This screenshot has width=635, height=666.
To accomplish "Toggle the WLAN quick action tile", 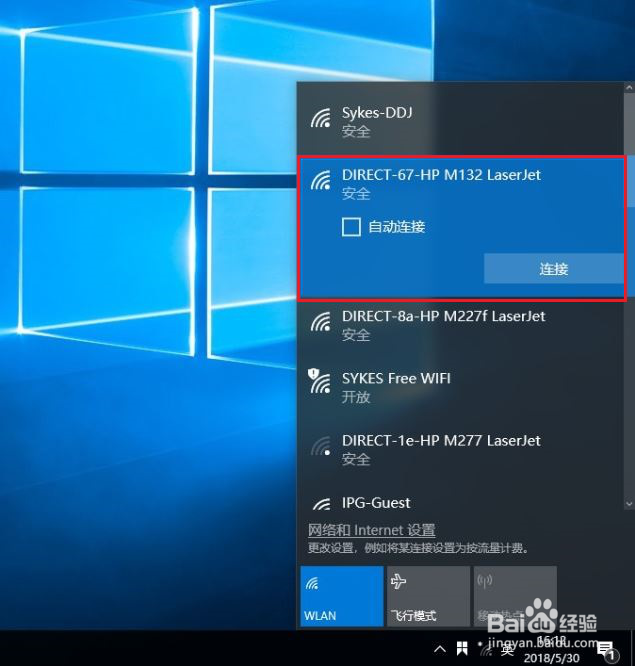I will pyautogui.click(x=342, y=596).
